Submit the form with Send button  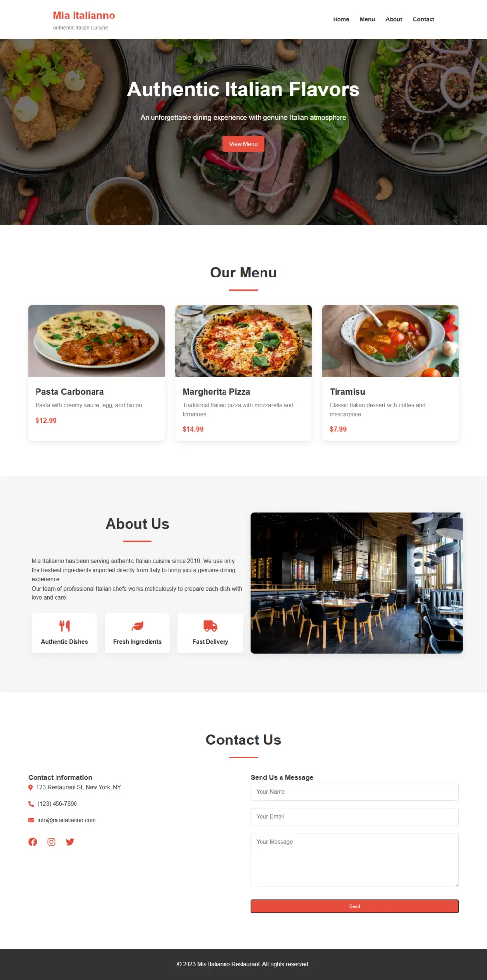coord(355,906)
